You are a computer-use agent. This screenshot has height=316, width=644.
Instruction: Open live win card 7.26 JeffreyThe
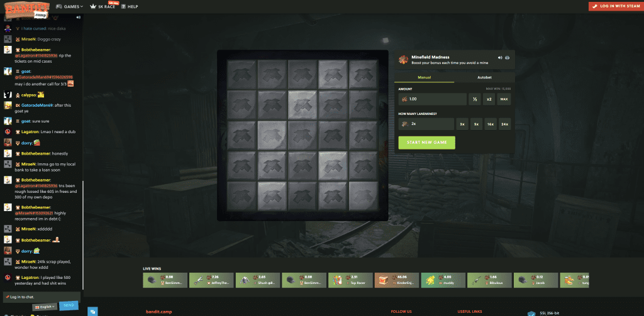pyautogui.click(x=211, y=280)
